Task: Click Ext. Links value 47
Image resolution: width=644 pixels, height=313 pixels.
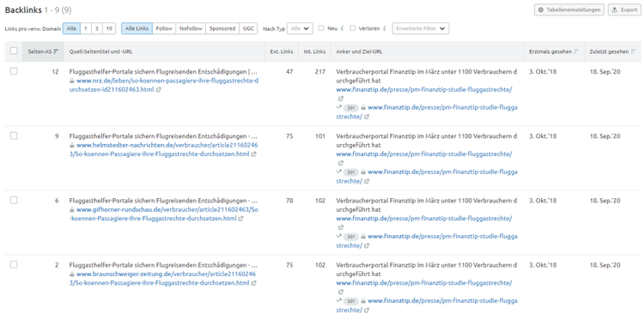Action: [289, 72]
